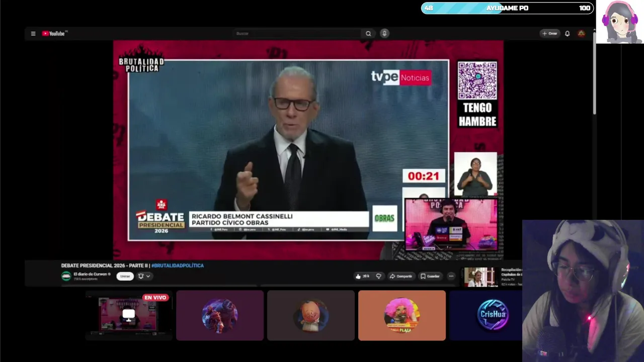Select the purple character avatar tile

click(220, 315)
